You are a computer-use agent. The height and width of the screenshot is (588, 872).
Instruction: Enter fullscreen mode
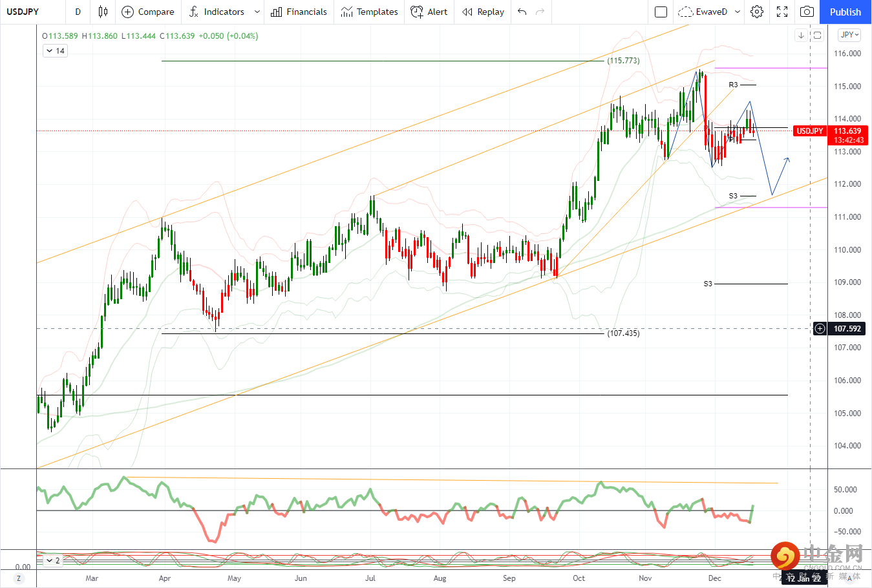pos(782,12)
